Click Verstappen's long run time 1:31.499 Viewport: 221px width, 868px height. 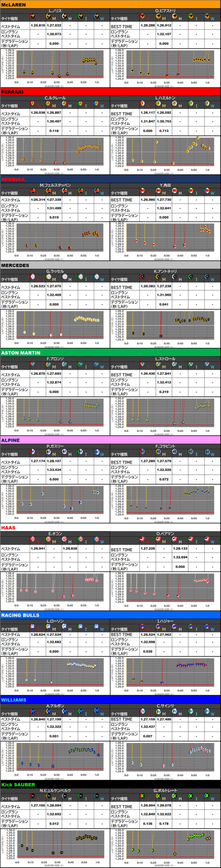pos(54,208)
